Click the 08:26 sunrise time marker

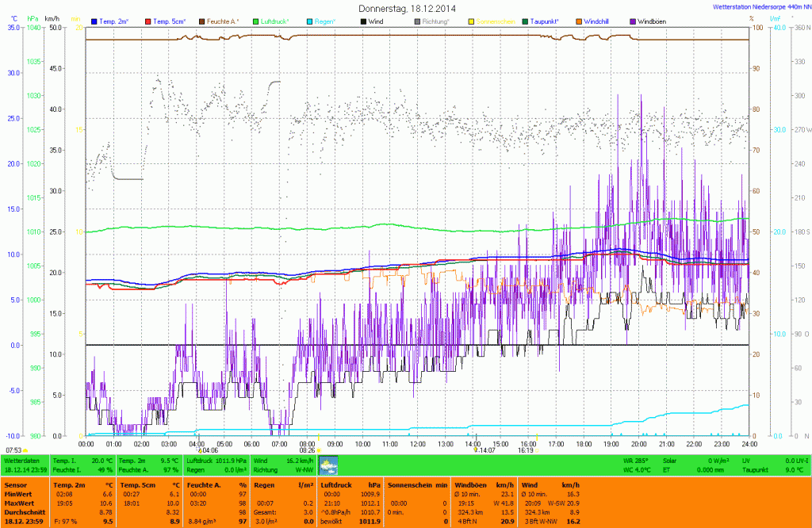tap(308, 450)
